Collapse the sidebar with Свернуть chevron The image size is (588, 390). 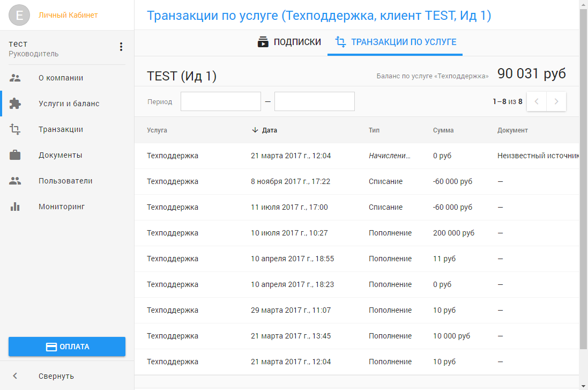[15, 376]
